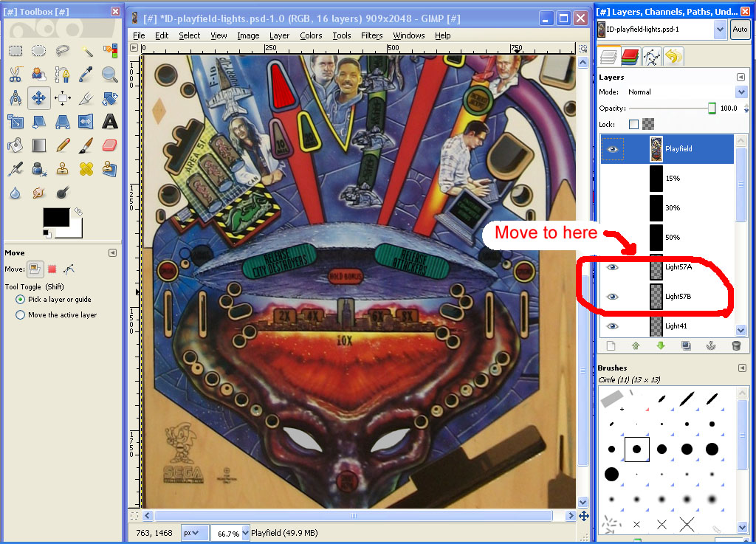This screenshot has height=544, width=756.
Task: Delete layer using the trash icon
Action: tap(736, 345)
